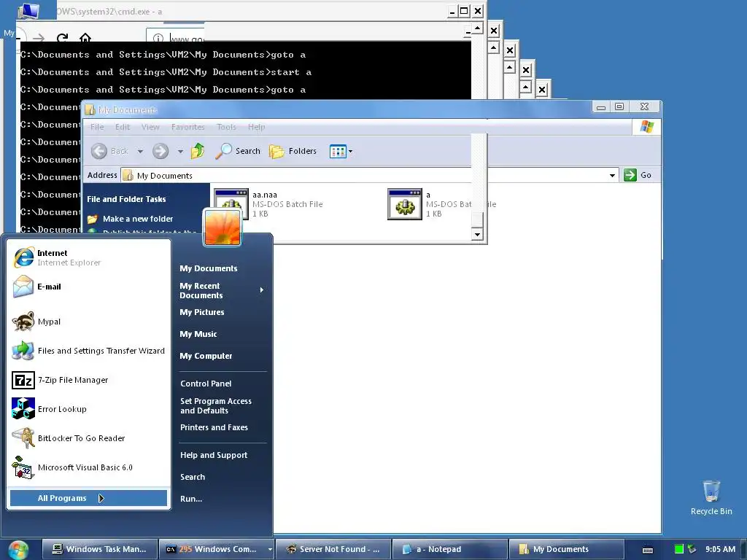Open the Views button dropdown
747x560 pixels.
[x=341, y=152]
